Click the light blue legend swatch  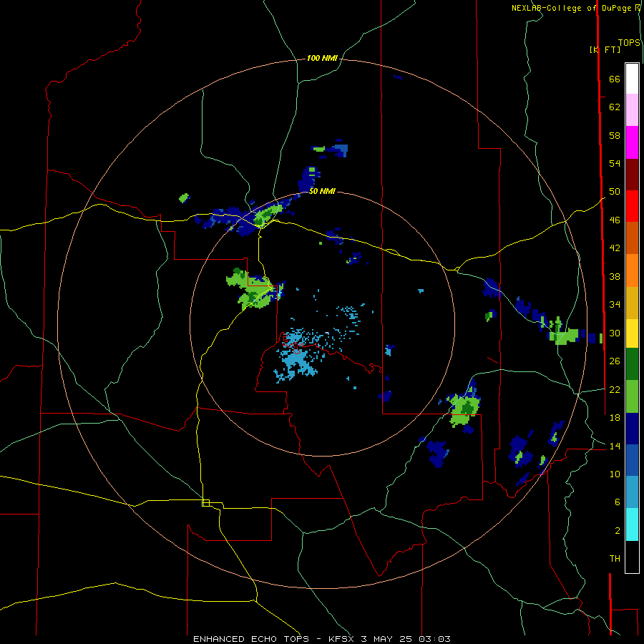[x=632, y=492]
